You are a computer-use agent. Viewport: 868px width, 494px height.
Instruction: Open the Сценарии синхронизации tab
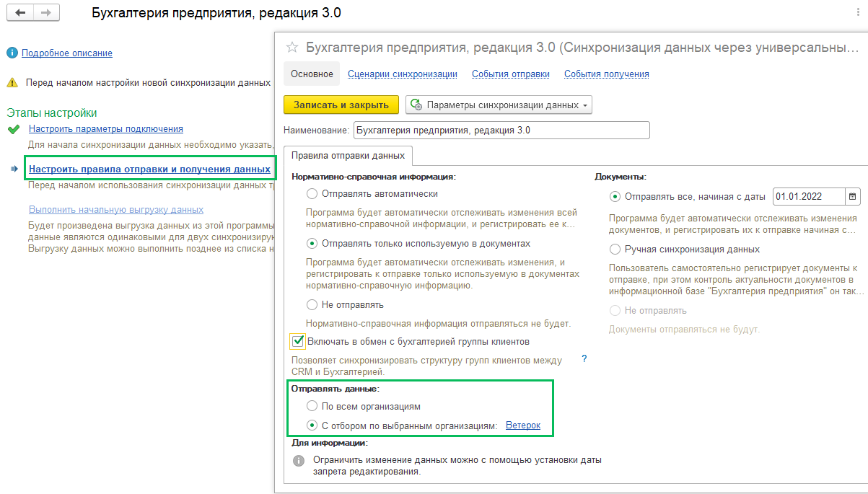click(x=403, y=74)
